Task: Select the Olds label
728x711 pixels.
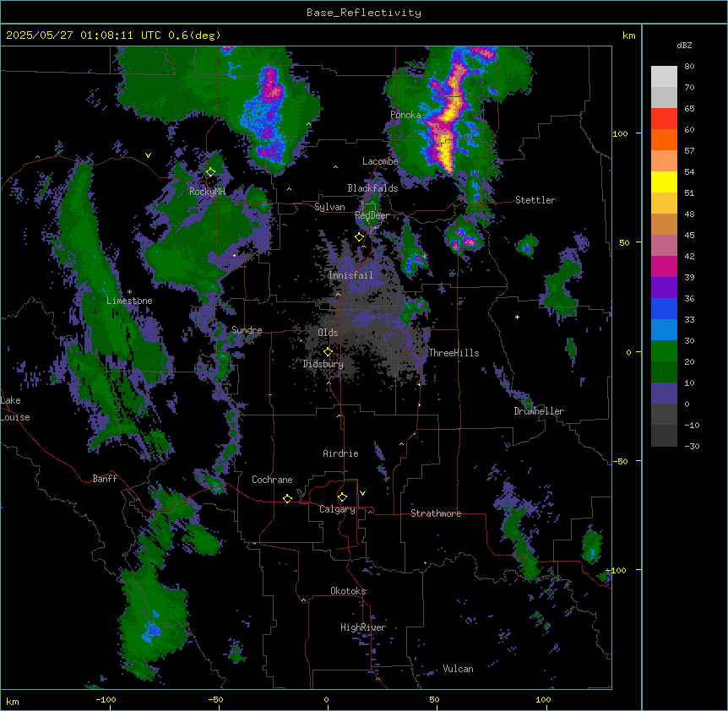Action: [328, 333]
